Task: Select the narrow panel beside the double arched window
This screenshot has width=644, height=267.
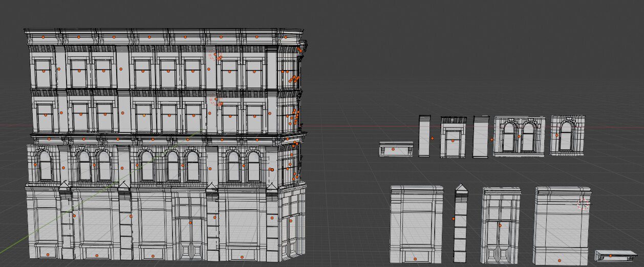Action: (x=481, y=137)
